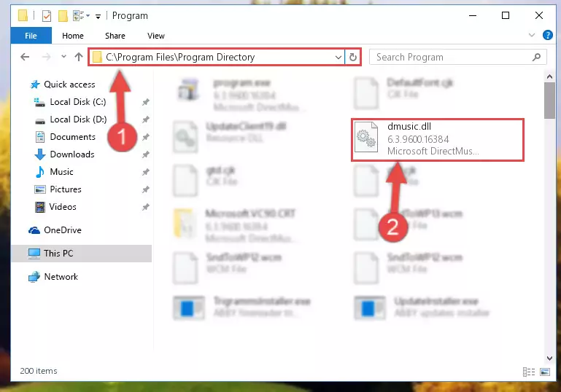
Task: Click the scrollbar down arrow
Action: click(x=549, y=358)
